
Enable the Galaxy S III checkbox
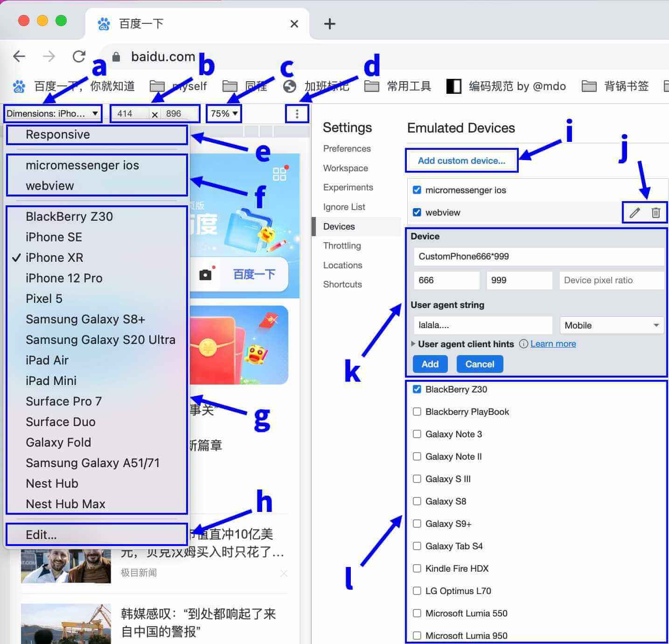417,479
